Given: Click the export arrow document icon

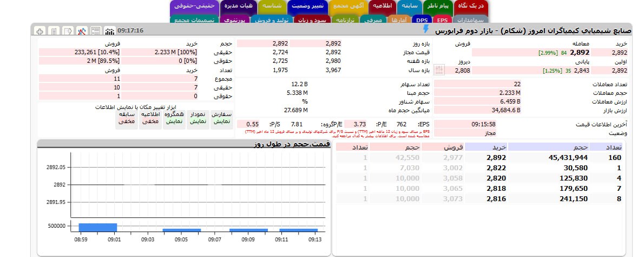Looking at the screenshot, I should 68,30.
